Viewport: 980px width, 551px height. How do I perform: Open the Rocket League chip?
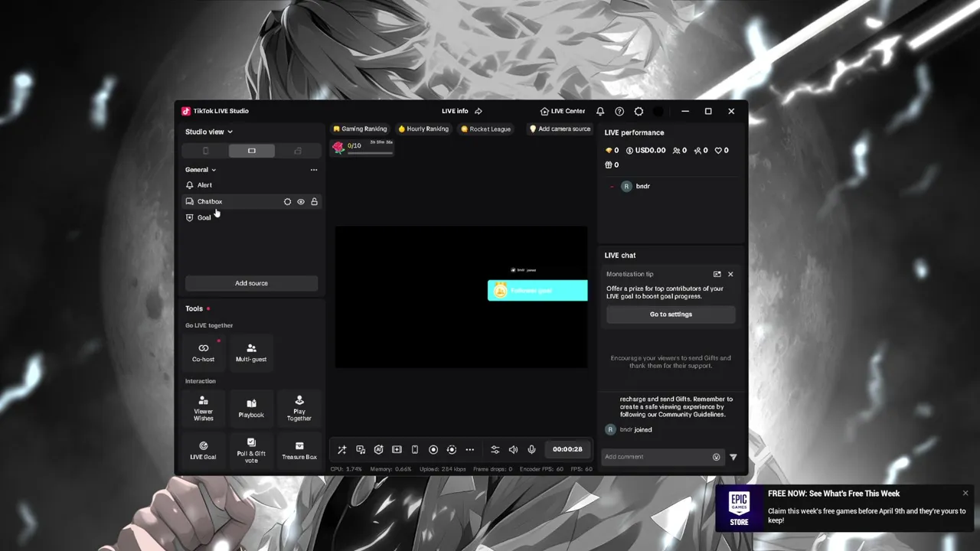tap(485, 129)
